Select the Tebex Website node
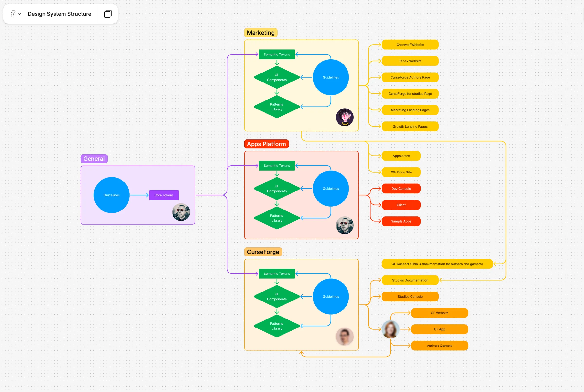 click(x=410, y=61)
